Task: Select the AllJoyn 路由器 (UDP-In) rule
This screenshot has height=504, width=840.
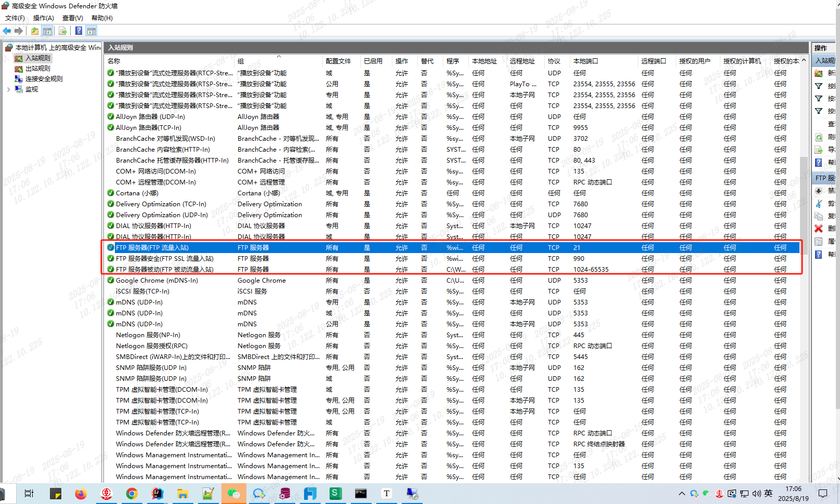Action: (451, 117)
